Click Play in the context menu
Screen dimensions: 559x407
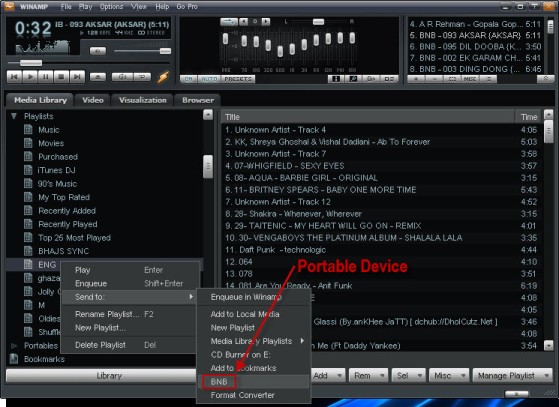(x=129, y=270)
